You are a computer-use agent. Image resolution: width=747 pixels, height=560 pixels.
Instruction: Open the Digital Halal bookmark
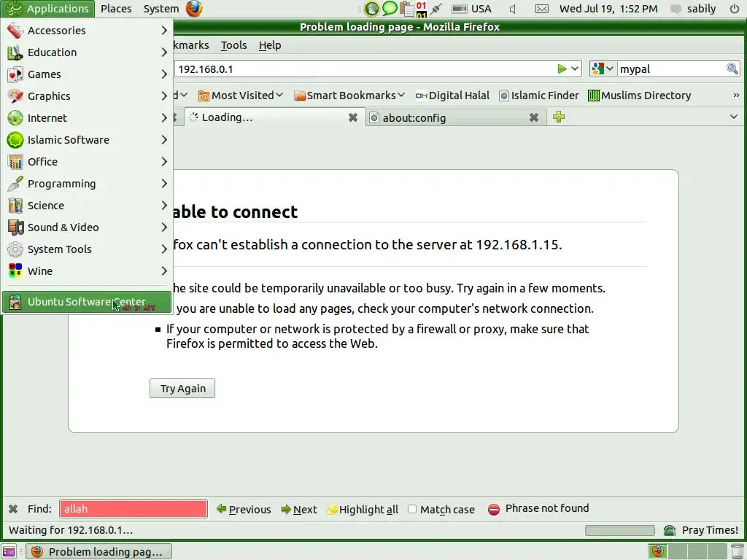[x=452, y=96]
